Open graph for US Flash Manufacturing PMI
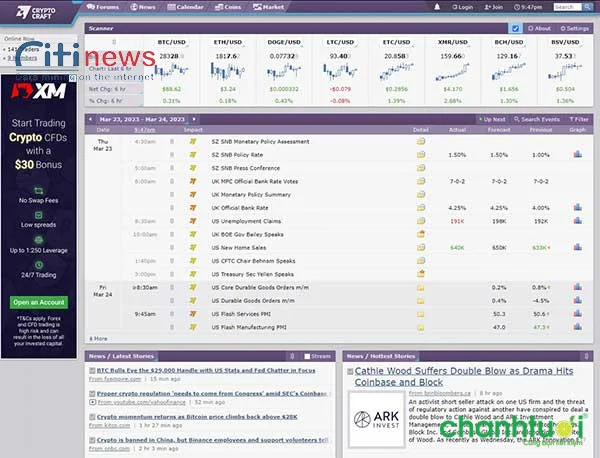The width and height of the screenshot is (600, 458). (x=578, y=327)
